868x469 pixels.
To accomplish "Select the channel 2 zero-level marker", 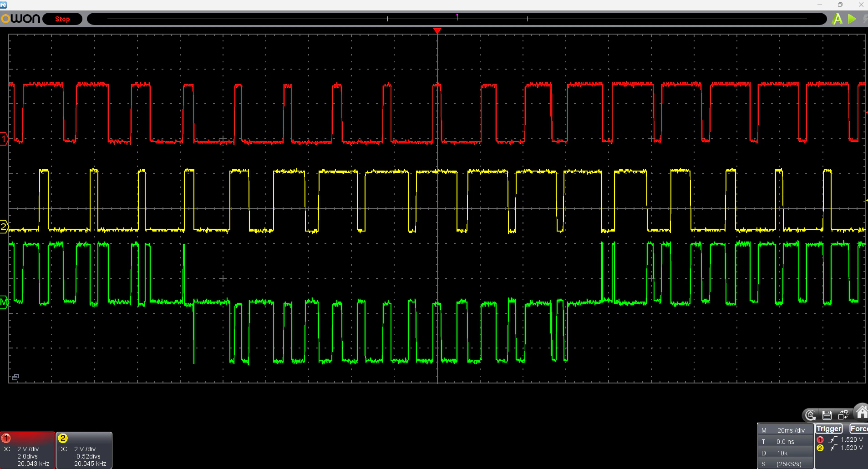I will tap(4, 227).
